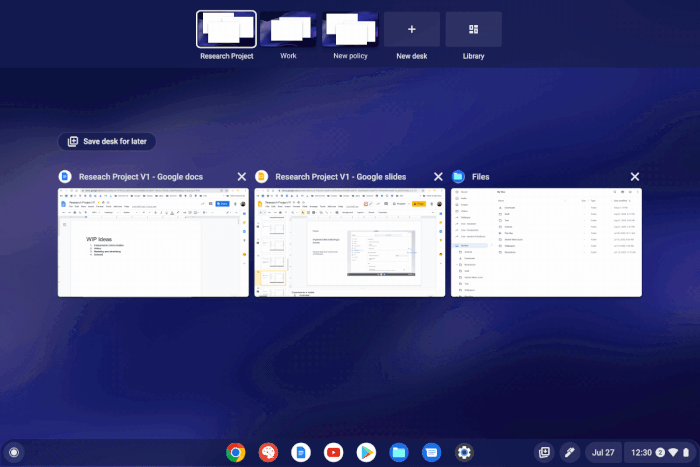Click the Files folder icon beside window title
The height and width of the screenshot is (467, 700).
[458, 177]
